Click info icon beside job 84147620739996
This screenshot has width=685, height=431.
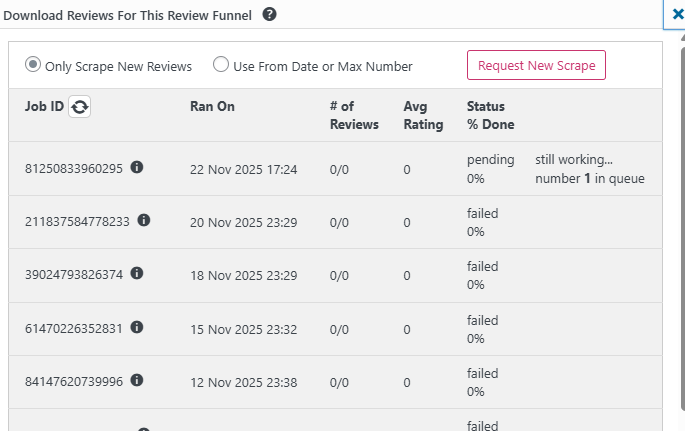(137, 379)
